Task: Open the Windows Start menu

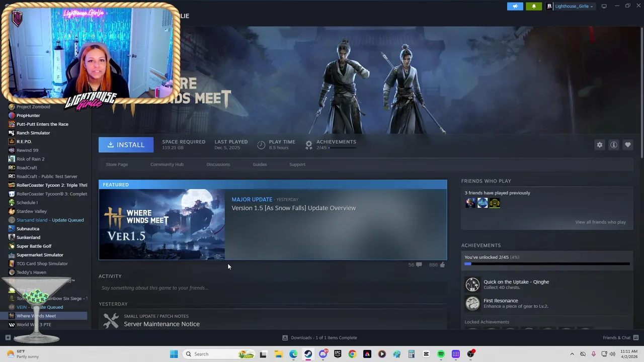Action: click(174, 354)
